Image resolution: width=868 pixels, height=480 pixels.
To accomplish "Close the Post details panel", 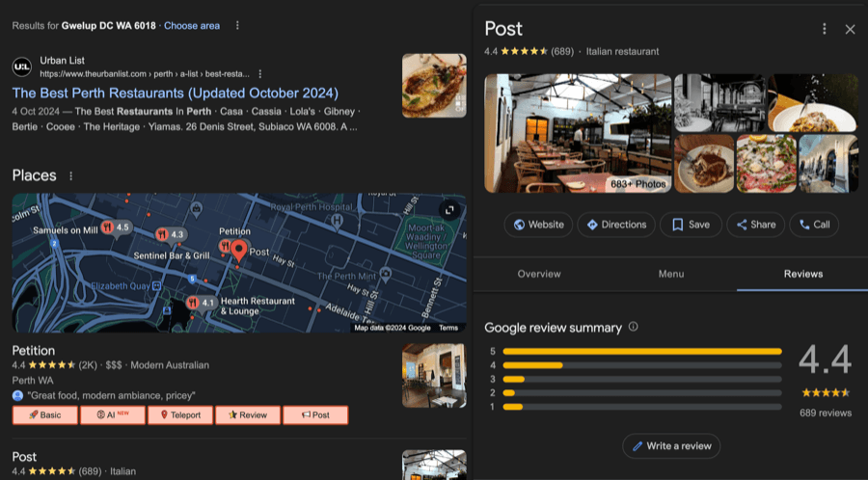I will (850, 29).
